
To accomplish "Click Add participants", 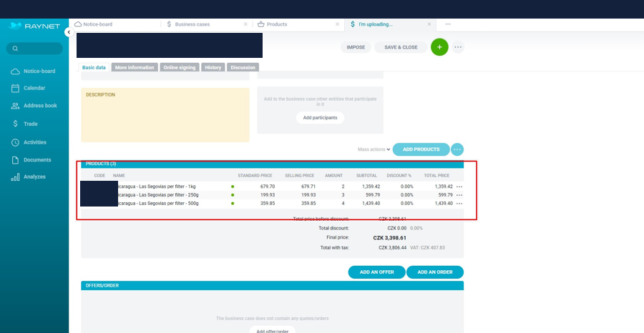I will click(321, 118).
